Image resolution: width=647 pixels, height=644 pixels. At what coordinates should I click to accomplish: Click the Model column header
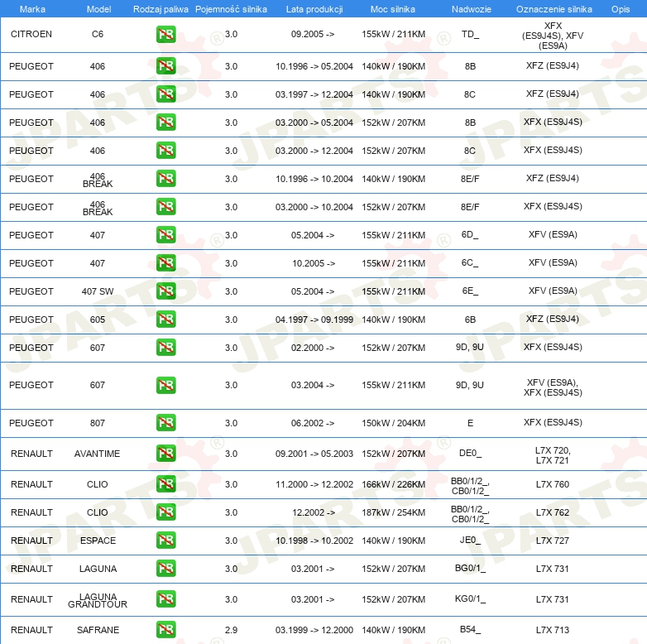(x=98, y=9)
